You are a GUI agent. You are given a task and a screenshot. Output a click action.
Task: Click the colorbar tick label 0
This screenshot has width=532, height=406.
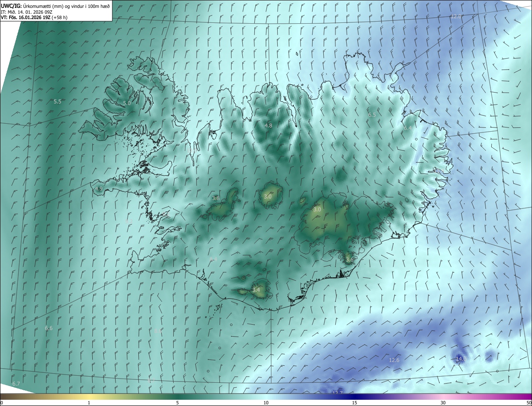(1, 403)
